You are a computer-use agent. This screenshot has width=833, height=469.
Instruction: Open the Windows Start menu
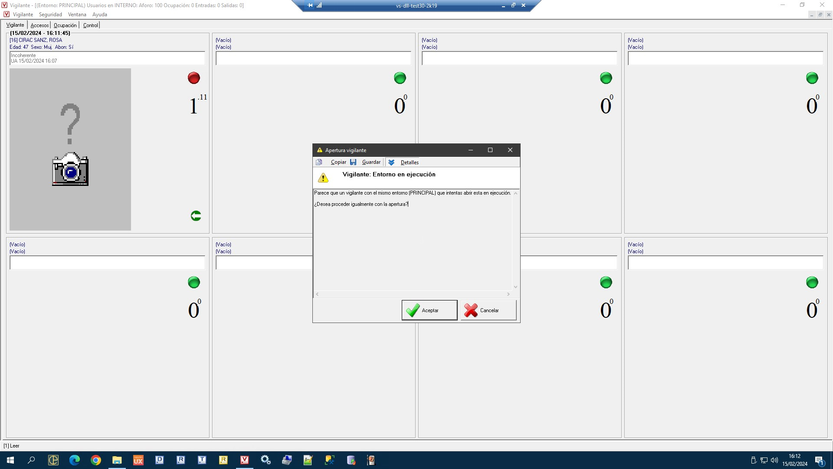pos(10,460)
